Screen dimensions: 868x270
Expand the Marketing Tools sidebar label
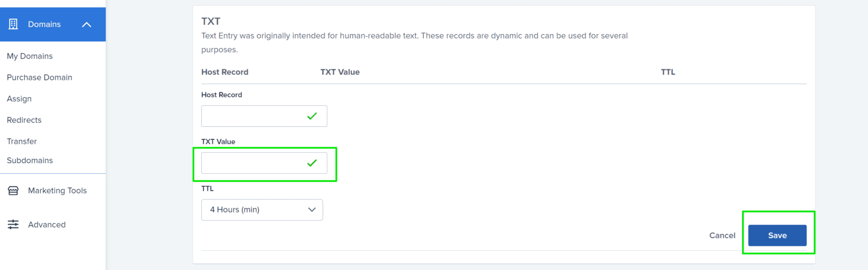(x=58, y=191)
